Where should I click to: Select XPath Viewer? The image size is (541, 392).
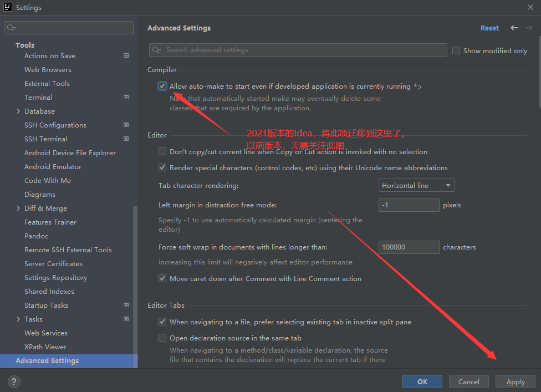point(45,347)
